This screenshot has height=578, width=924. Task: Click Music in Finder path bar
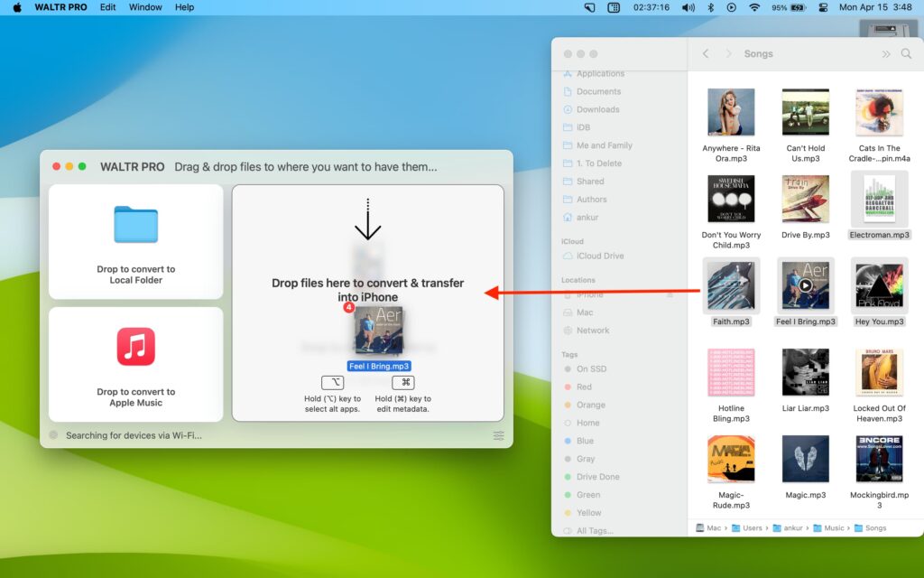point(828,527)
